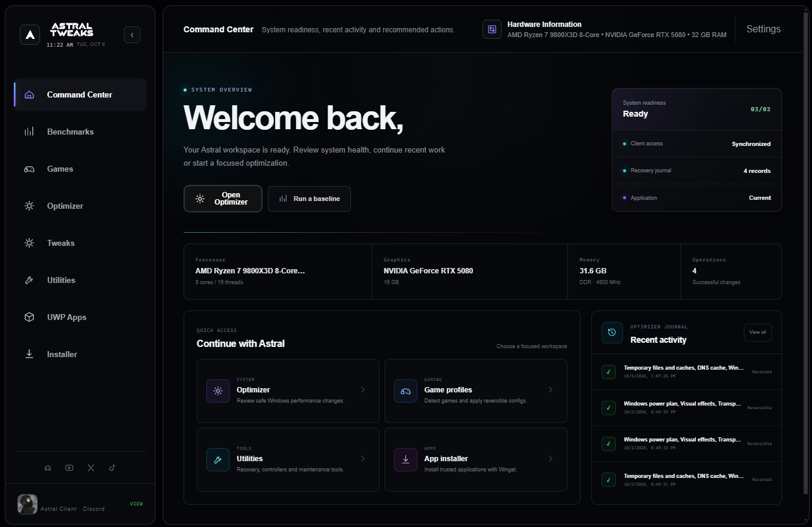Click the Hardware Information chip icon
Viewport: 812px width, 527px height.
[492, 29]
